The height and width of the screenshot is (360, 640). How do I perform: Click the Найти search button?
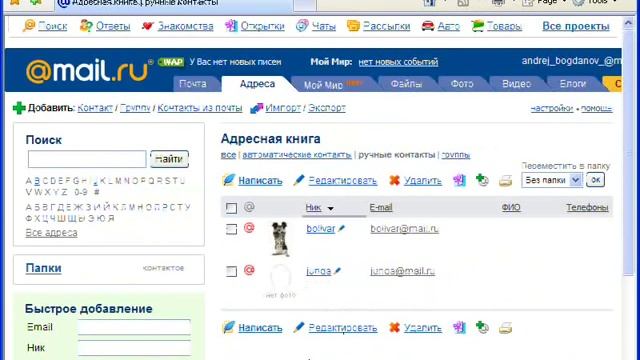point(169,159)
